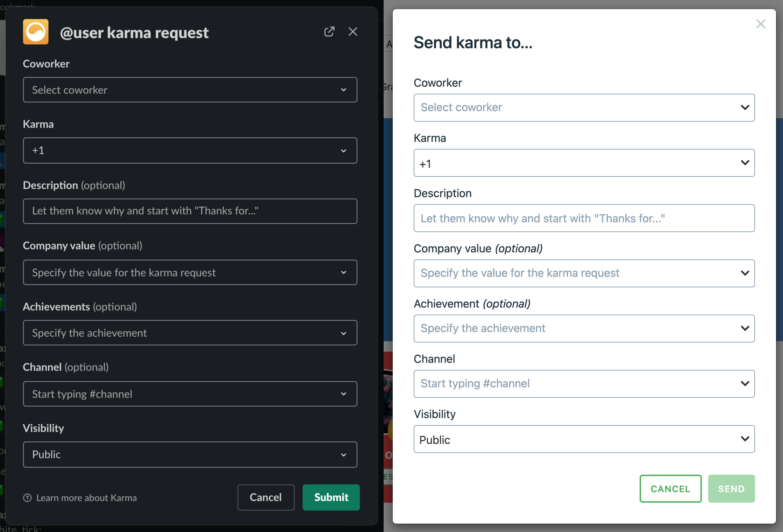This screenshot has width=783, height=532.
Task: Close the dark karma request dialog
Action: click(353, 32)
